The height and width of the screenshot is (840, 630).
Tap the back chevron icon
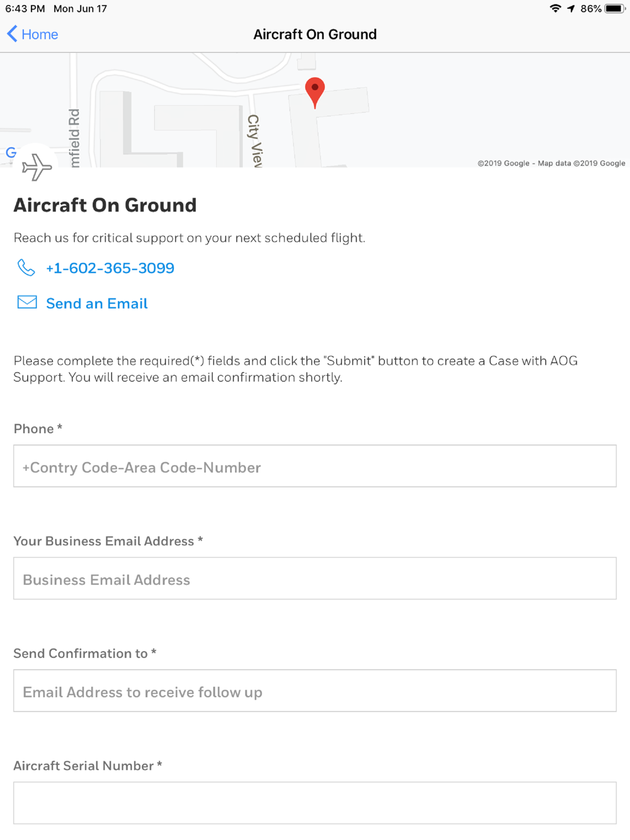12,34
